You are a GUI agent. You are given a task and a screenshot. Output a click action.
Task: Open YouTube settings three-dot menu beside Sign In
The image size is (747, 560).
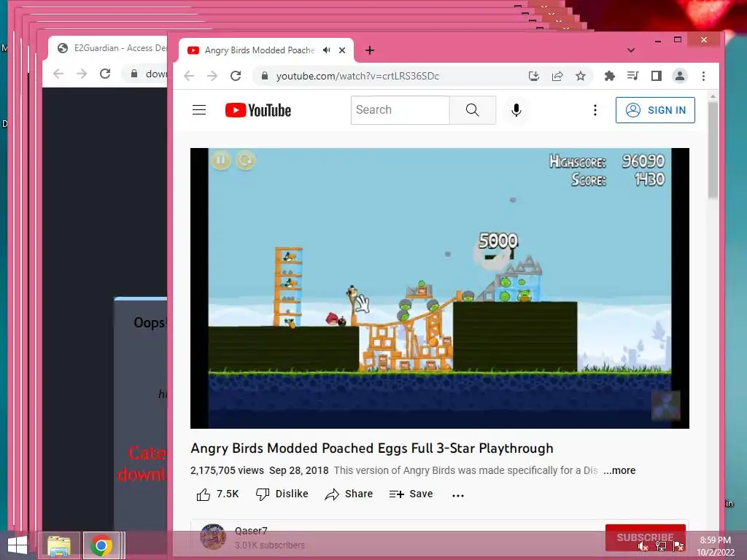[x=595, y=110]
